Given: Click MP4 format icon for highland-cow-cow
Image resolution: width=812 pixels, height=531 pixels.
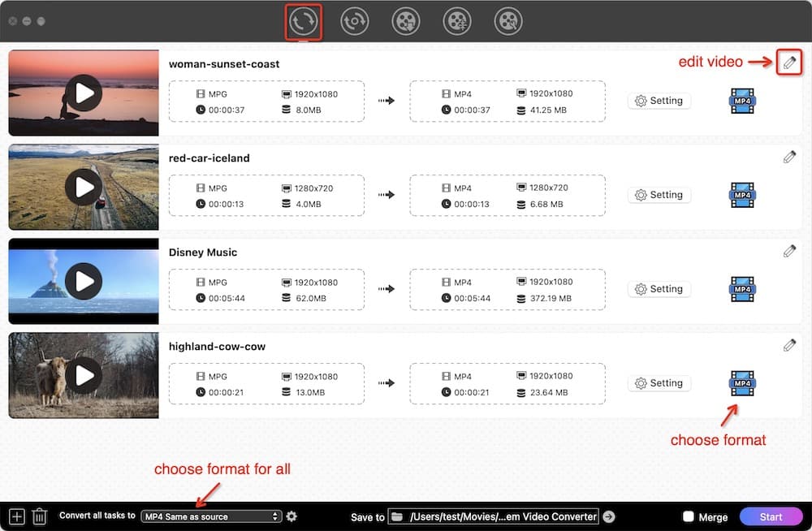Looking at the screenshot, I should tap(742, 383).
